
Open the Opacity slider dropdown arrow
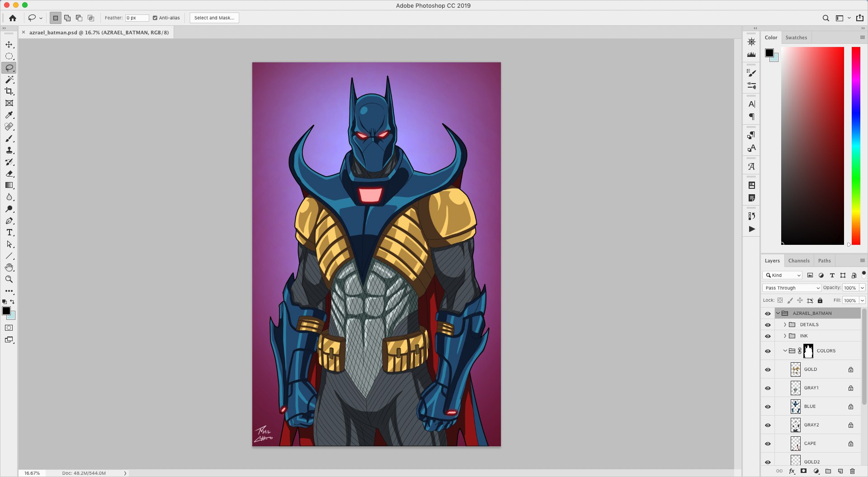coord(863,288)
